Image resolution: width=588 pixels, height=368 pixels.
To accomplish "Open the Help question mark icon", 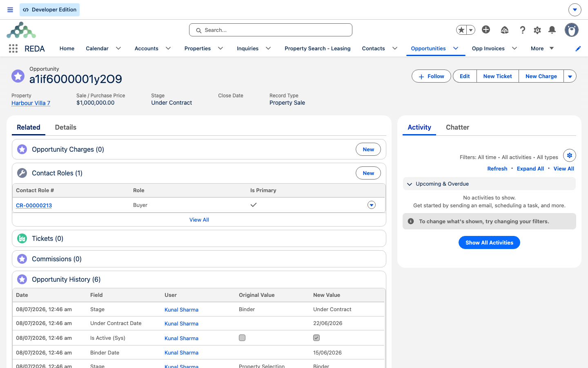I will pos(522,30).
